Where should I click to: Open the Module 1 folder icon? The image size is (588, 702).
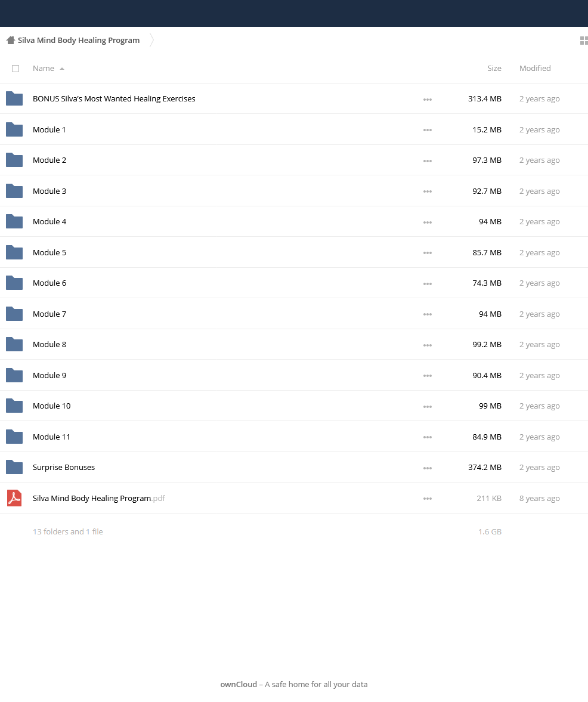pyautogui.click(x=14, y=129)
